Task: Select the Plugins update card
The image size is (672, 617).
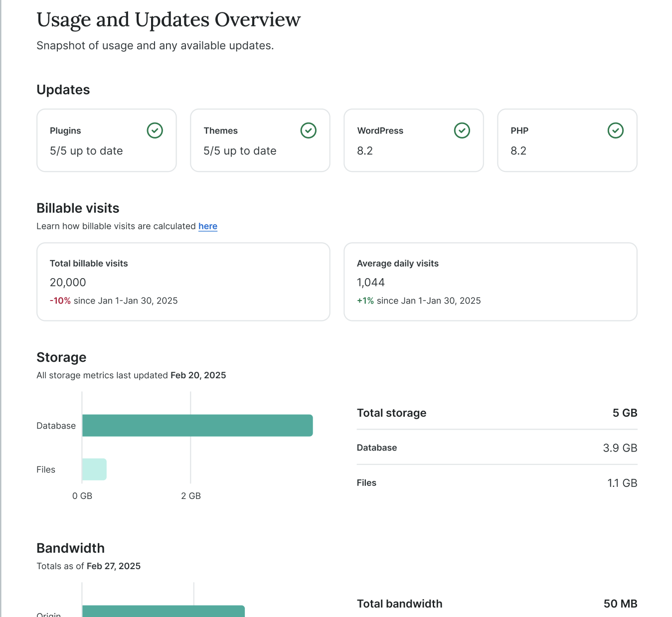Action: point(106,141)
